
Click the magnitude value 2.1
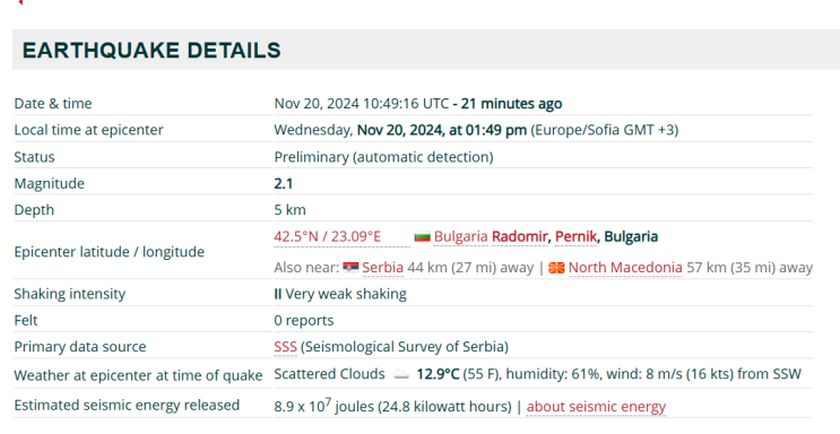click(x=283, y=184)
